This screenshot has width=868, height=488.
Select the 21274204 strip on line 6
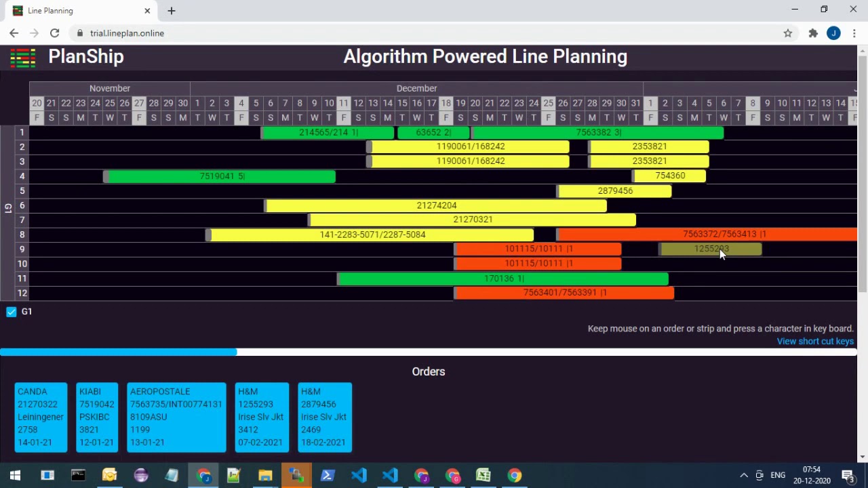tap(435, 205)
